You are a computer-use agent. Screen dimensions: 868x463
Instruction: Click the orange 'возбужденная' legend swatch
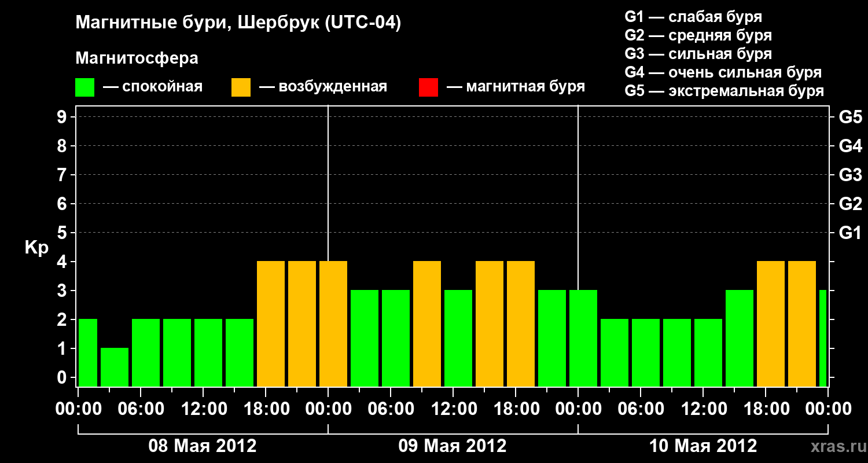[x=241, y=87]
